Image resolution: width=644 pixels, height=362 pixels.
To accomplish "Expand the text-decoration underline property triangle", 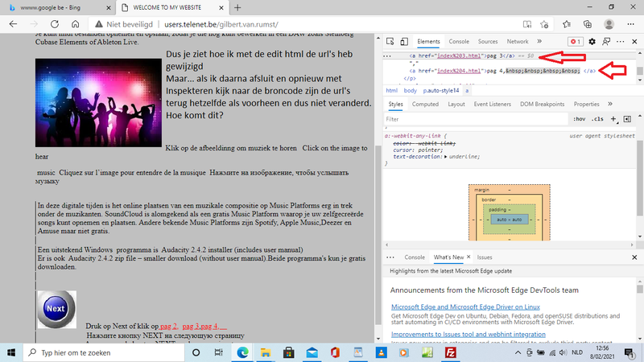I will (446, 157).
